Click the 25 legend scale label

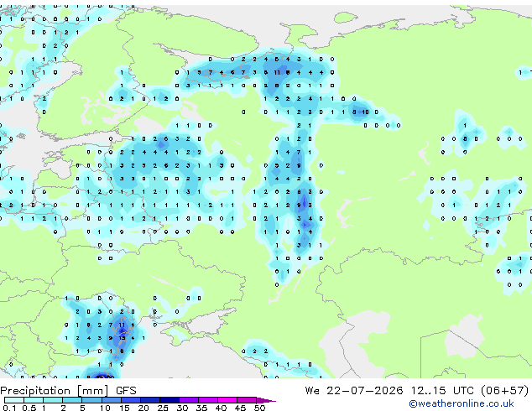[163, 408]
